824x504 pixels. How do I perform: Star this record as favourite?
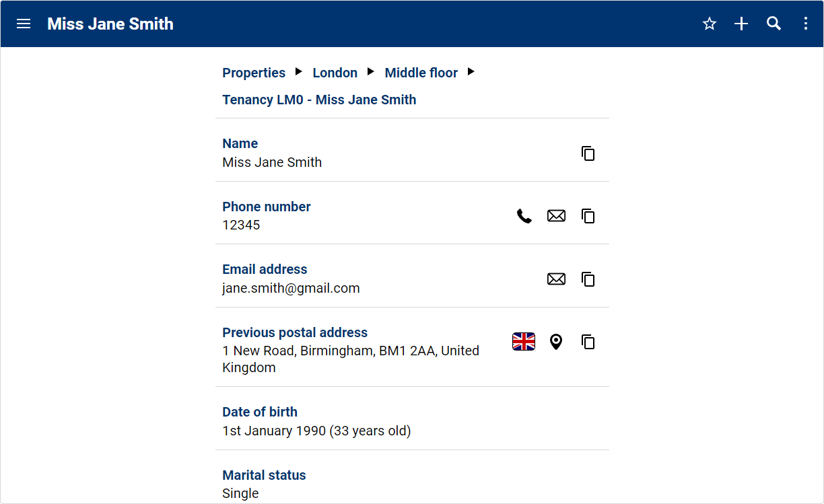pos(710,24)
